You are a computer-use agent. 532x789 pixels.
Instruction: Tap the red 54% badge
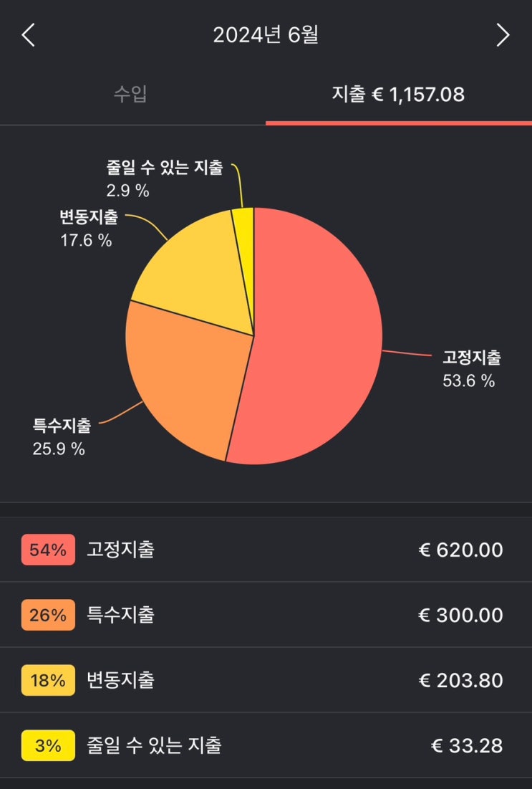[x=48, y=550]
